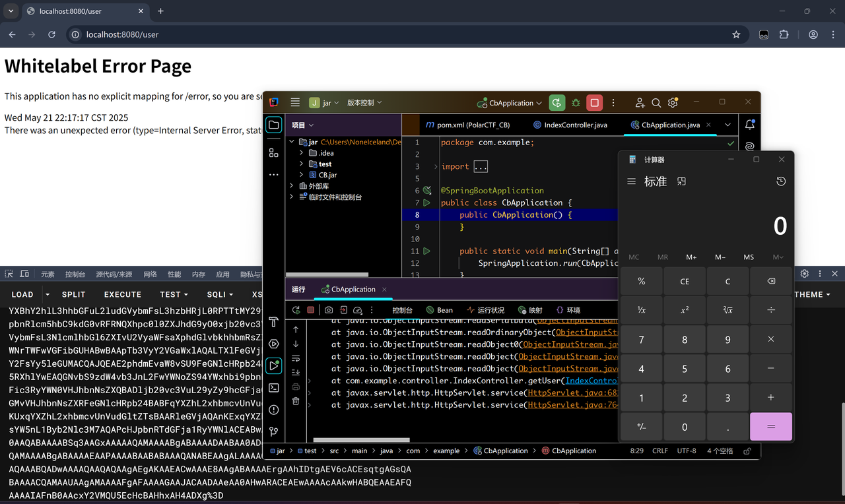The height and width of the screenshot is (504, 845).
Task: Open IntelliJ main hamburger menu
Action: (x=295, y=102)
